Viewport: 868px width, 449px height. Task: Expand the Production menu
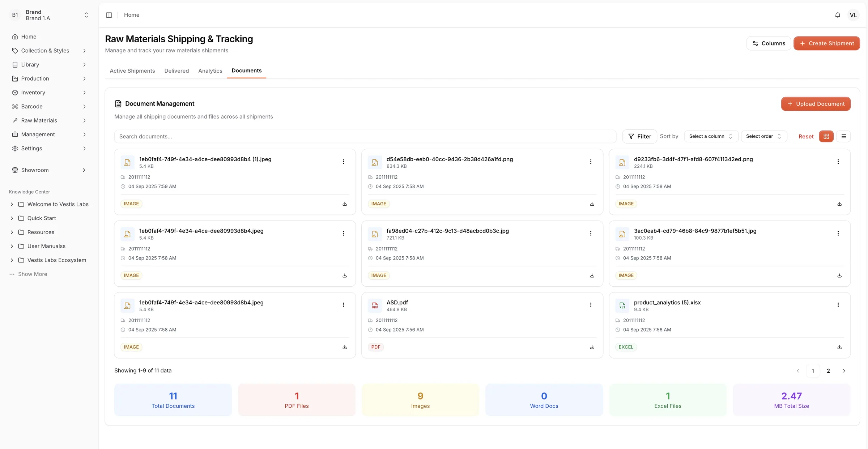click(50, 78)
